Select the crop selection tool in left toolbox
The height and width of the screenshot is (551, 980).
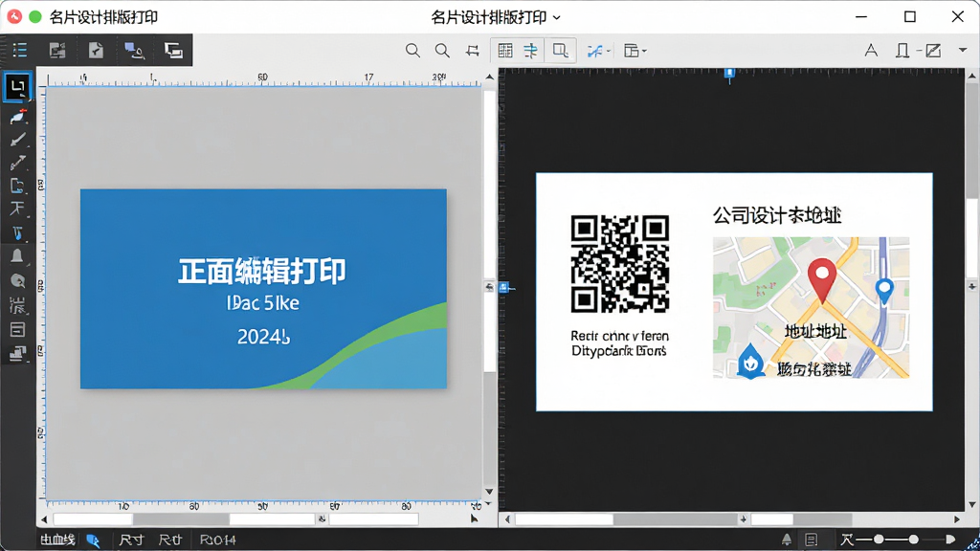click(x=17, y=87)
